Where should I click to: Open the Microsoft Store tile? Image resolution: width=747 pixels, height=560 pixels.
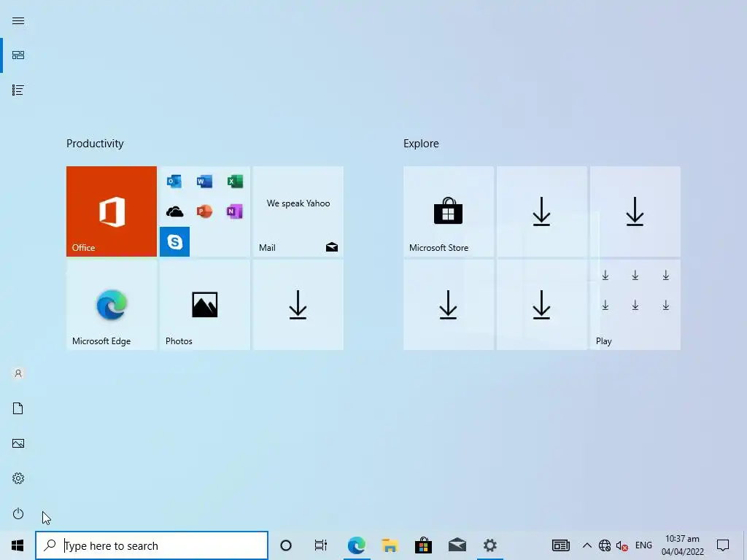point(449,211)
